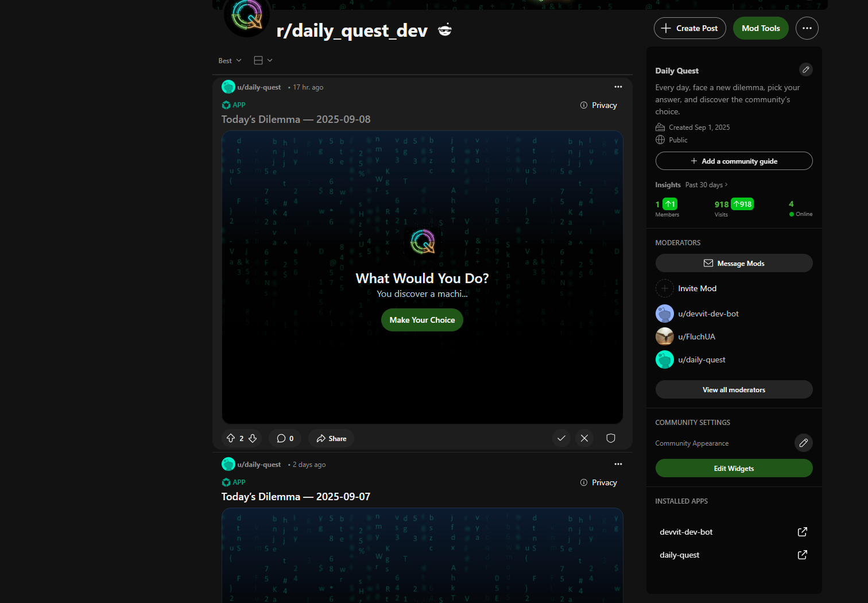The image size is (868, 603).
Task: Click u/FluchUA moderator avatar
Action: [x=664, y=337]
